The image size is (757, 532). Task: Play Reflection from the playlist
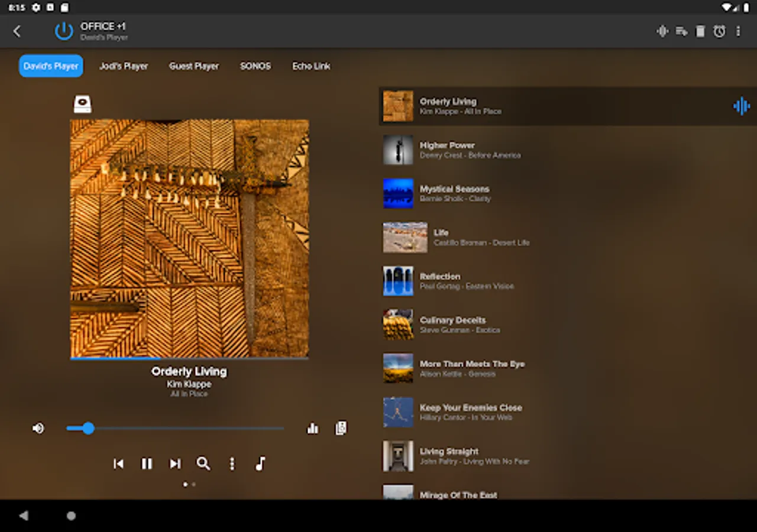point(568,281)
